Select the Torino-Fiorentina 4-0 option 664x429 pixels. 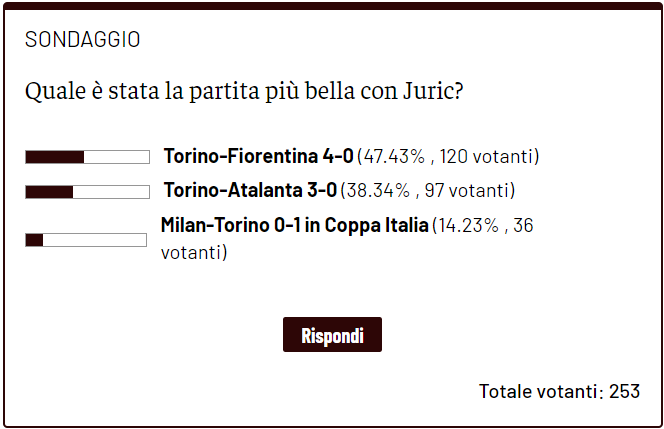click(258, 157)
